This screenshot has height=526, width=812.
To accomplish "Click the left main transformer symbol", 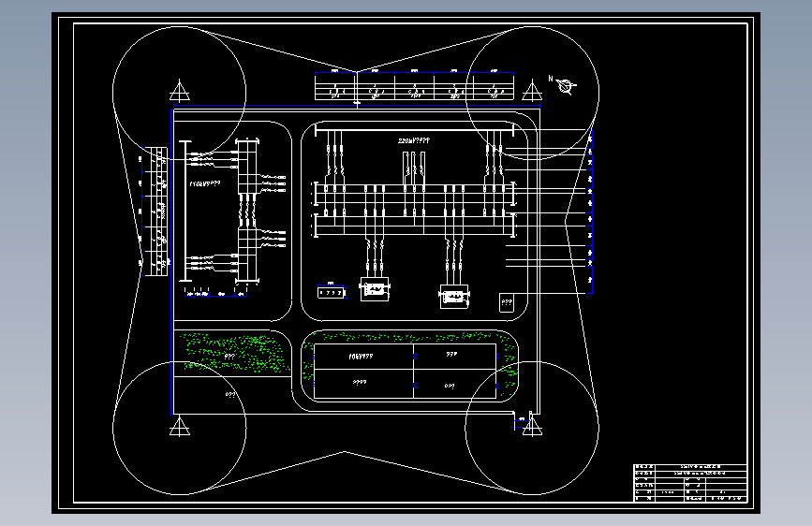I will (375, 289).
